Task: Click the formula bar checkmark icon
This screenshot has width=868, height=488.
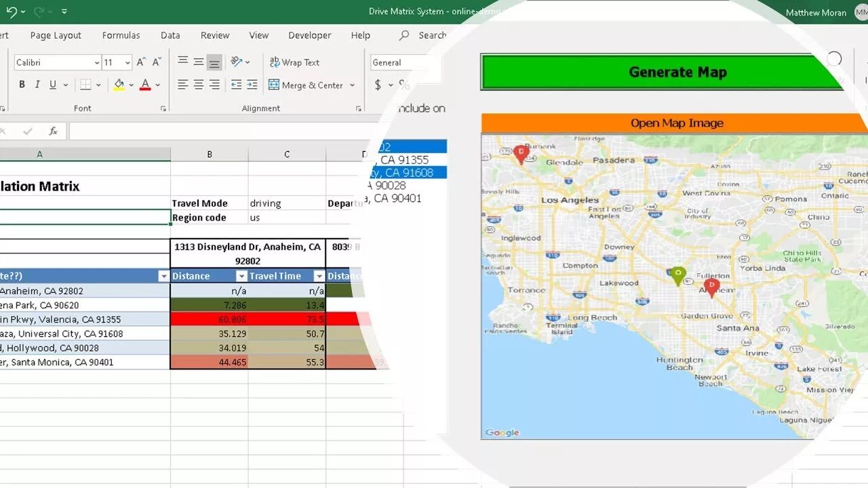Action: point(28,131)
